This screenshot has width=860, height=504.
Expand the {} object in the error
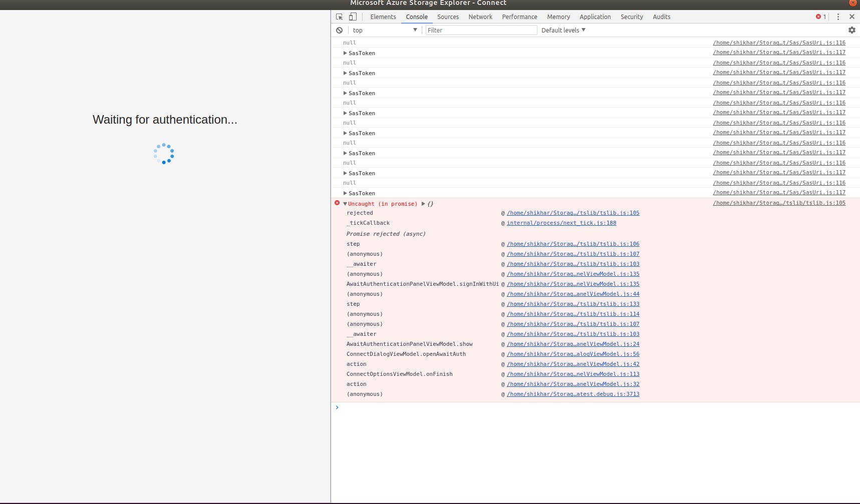coord(423,204)
